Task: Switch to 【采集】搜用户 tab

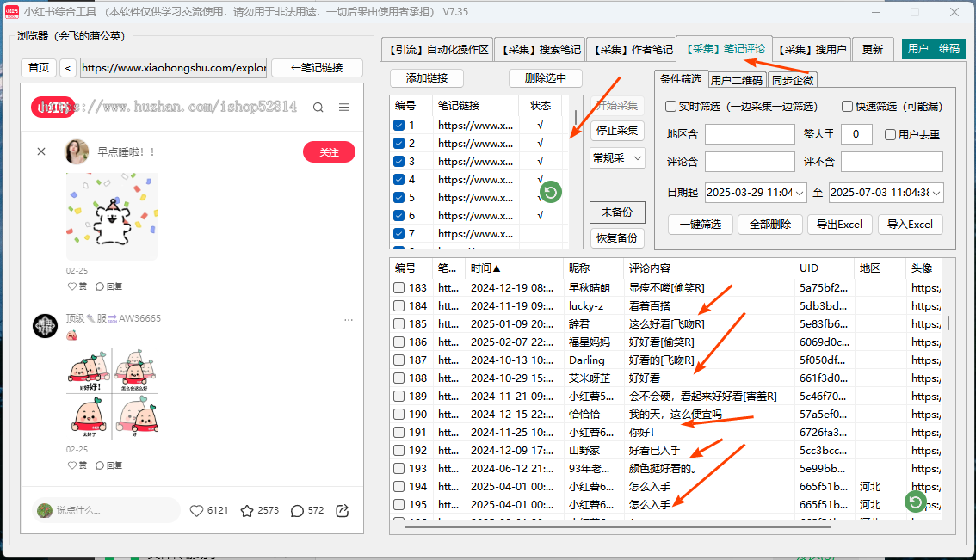Action: tap(812, 49)
